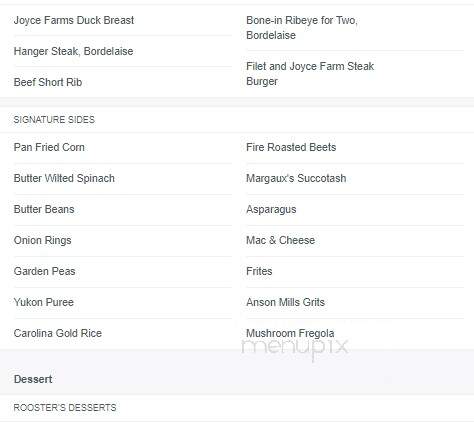The height and width of the screenshot is (429, 474).
Task: Pick the Butter Beans side
Action: pos(44,209)
